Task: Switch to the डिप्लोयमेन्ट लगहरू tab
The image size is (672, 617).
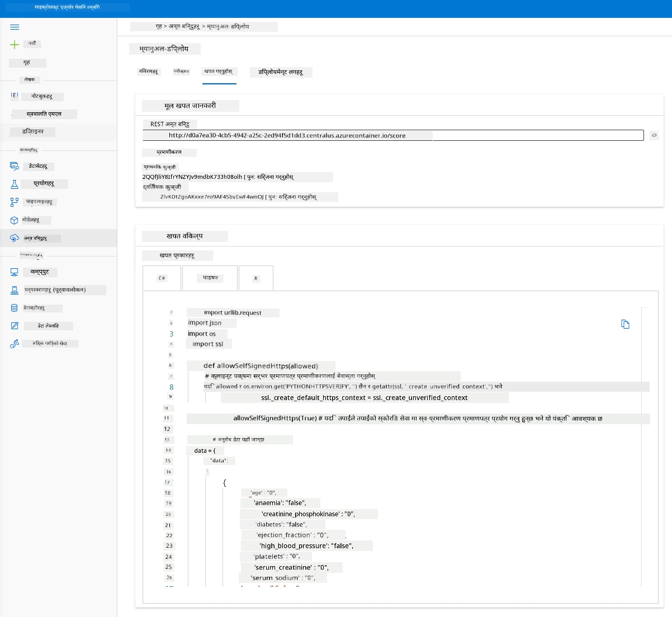Action: click(x=281, y=72)
